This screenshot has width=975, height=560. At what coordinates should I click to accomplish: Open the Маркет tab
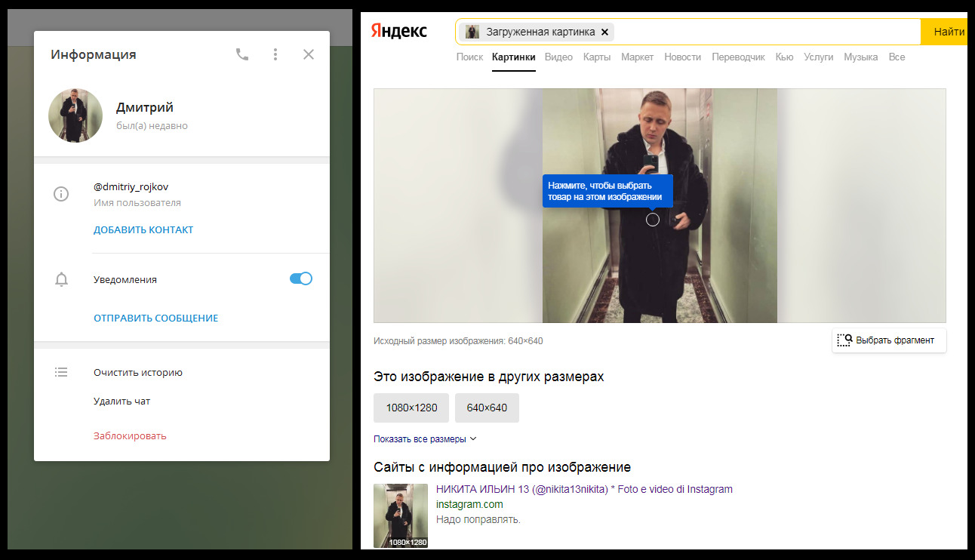pyautogui.click(x=638, y=57)
